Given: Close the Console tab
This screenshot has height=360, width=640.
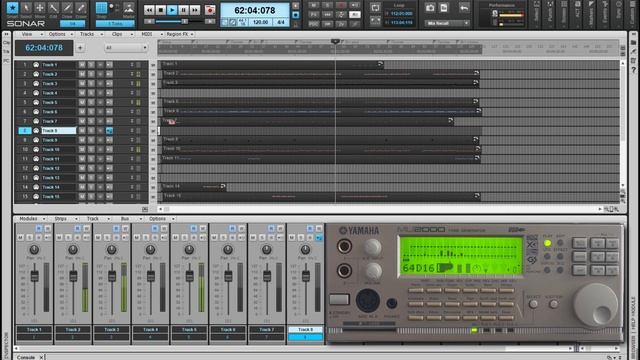Looking at the screenshot, I should (41, 357).
